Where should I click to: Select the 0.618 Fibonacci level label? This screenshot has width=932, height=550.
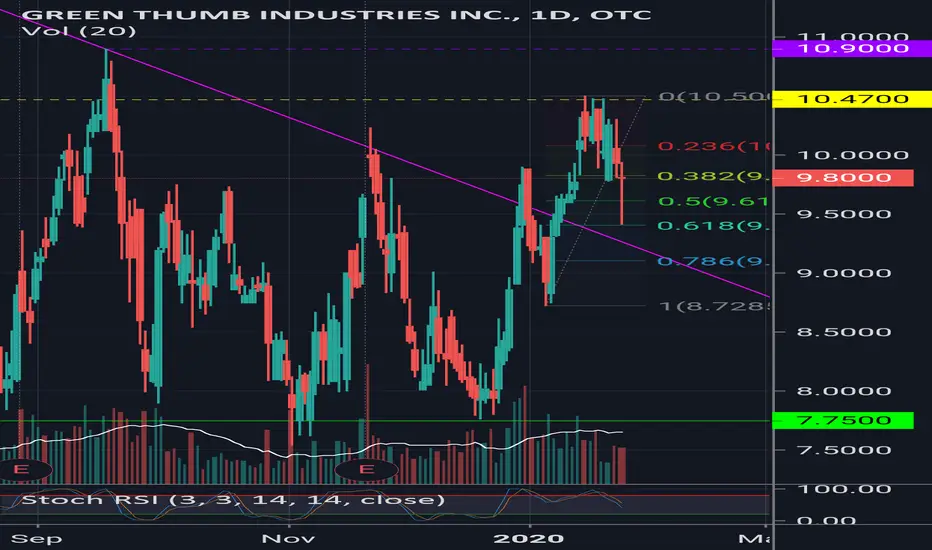(x=713, y=226)
